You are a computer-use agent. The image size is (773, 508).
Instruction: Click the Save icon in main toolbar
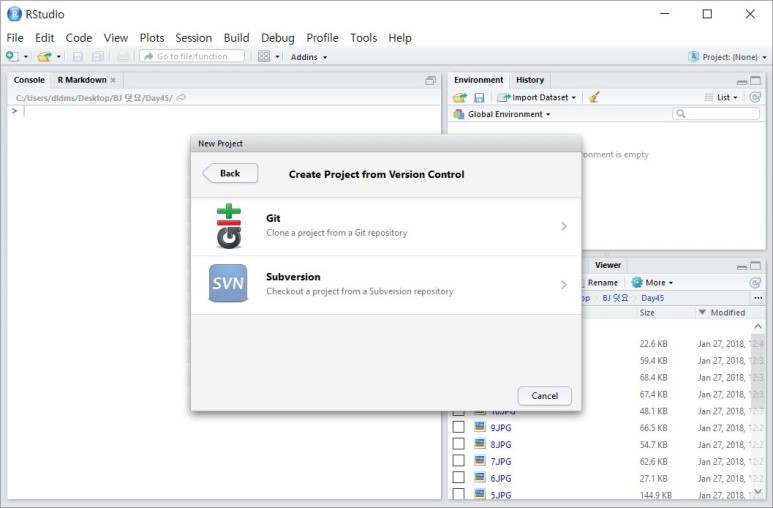[x=77, y=57]
